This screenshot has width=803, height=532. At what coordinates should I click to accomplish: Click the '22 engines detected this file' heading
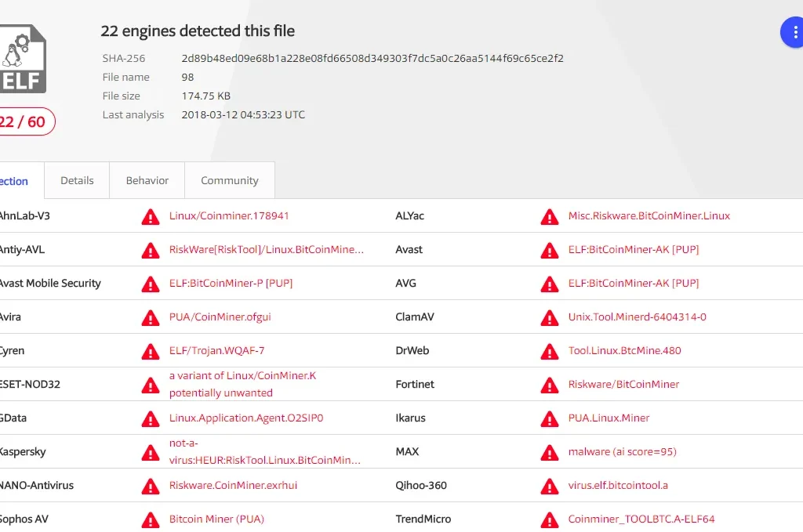[198, 31]
